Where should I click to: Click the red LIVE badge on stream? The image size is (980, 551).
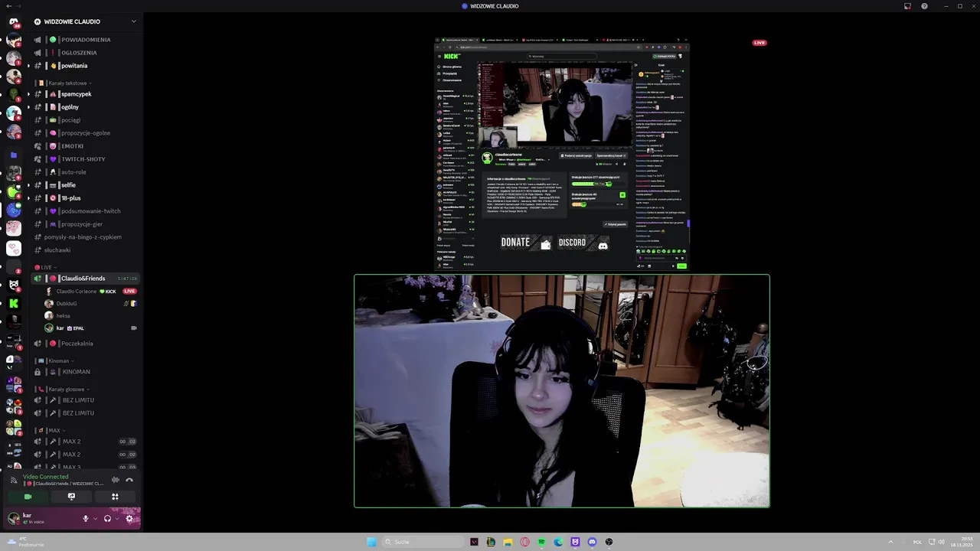click(x=759, y=43)
